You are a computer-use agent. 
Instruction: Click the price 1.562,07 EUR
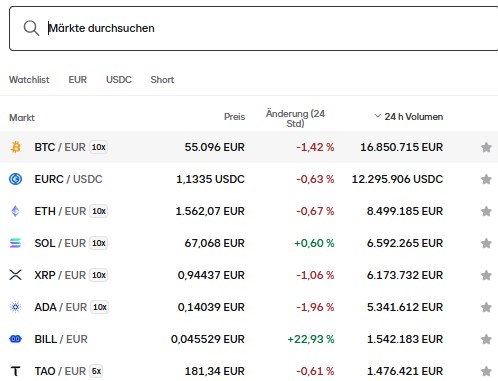(210, 211)
